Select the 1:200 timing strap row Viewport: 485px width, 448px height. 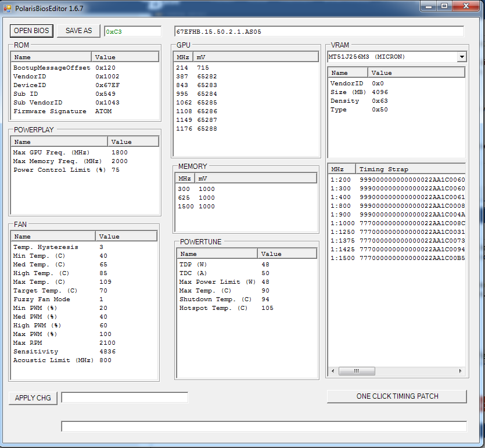point(397,179)
